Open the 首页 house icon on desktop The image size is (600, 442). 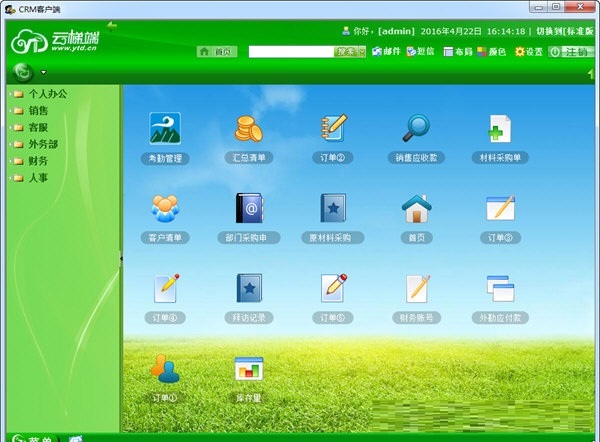[416, 209]
